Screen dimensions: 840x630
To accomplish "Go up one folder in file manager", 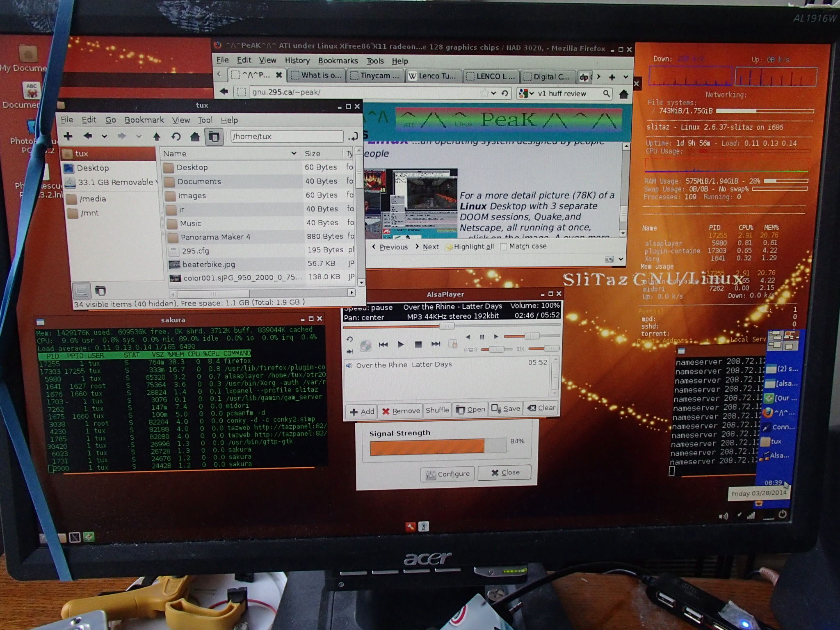I will point(156,137).
